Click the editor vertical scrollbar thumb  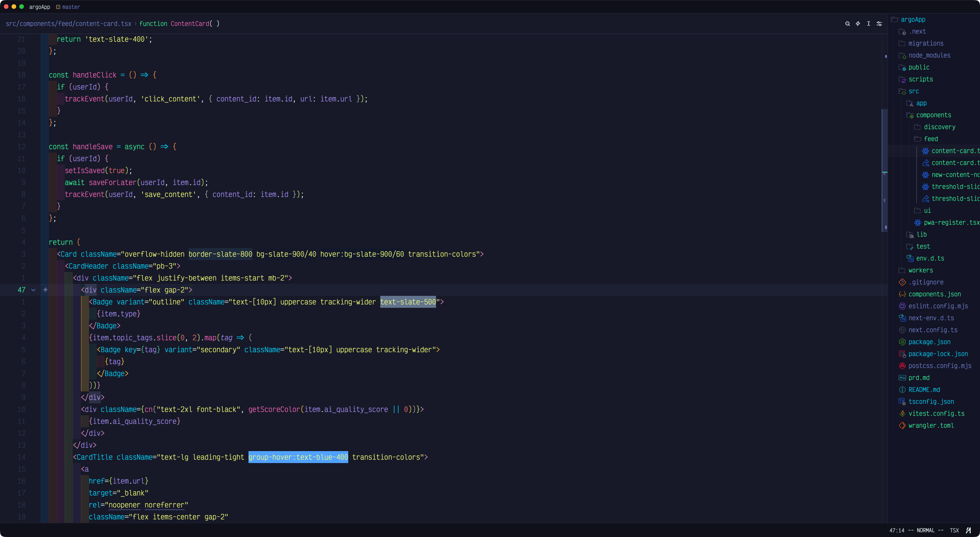coord(884,170)
